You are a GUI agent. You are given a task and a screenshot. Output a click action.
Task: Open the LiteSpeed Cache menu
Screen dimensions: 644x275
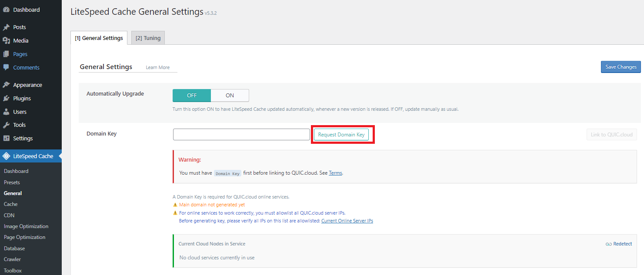coord(31,156)
